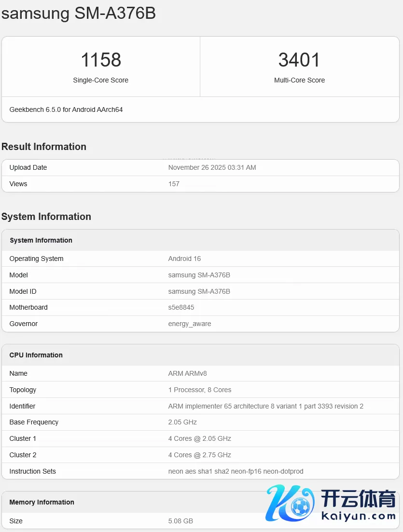
Task: Select the Motherboard value s5e8845
Action: coord(181,307)
